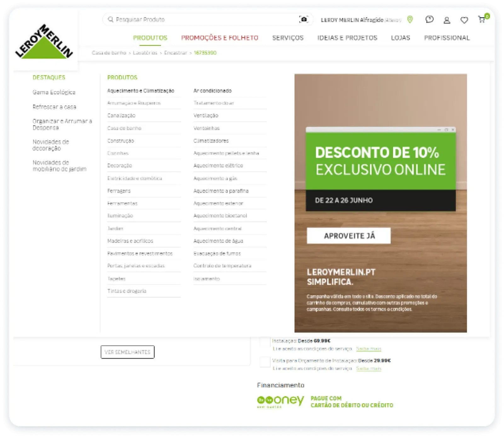Select Ferragens category

click(119, 191)
